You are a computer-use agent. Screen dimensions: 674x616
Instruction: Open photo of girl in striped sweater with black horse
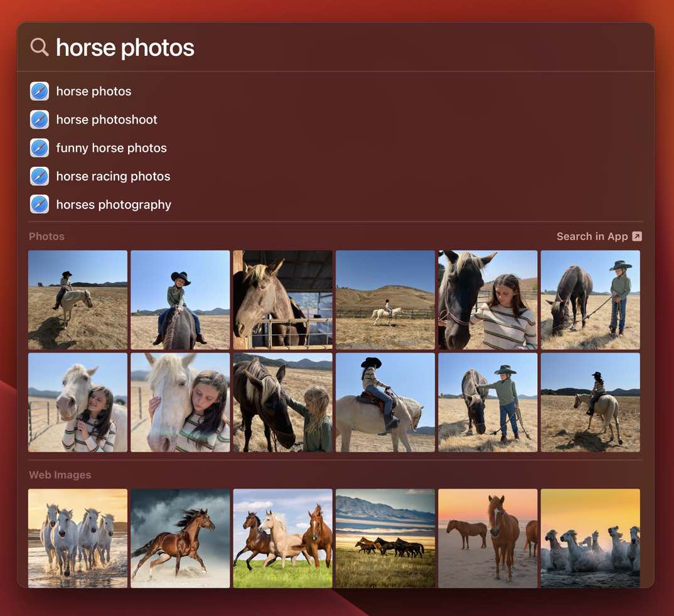pyautogui.click(x=488, y=300)
